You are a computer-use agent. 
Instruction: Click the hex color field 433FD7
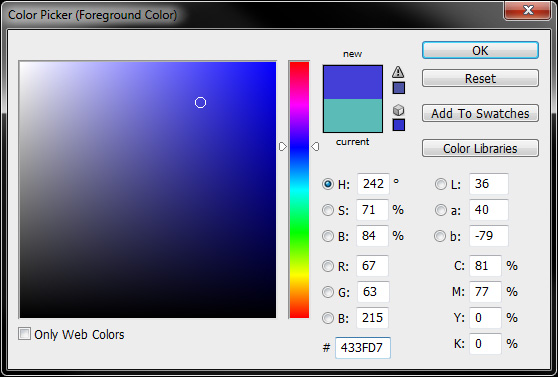(x=363, y=347)
